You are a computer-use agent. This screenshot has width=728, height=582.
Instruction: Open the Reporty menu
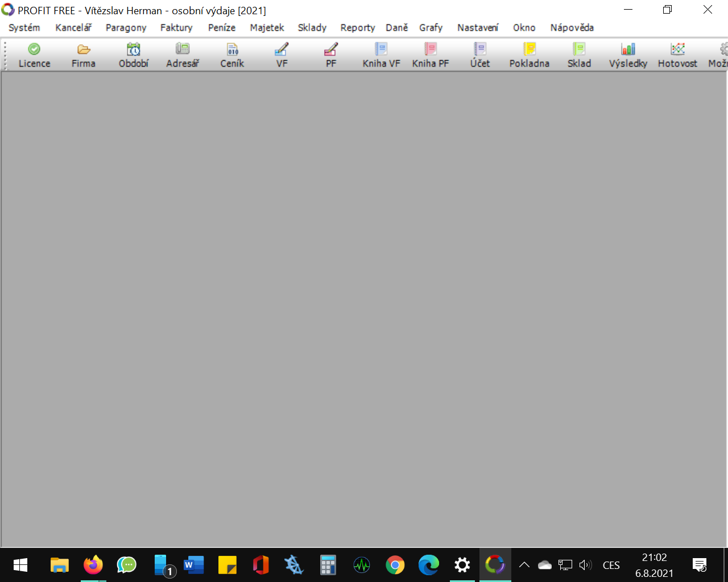coord(358,27)
